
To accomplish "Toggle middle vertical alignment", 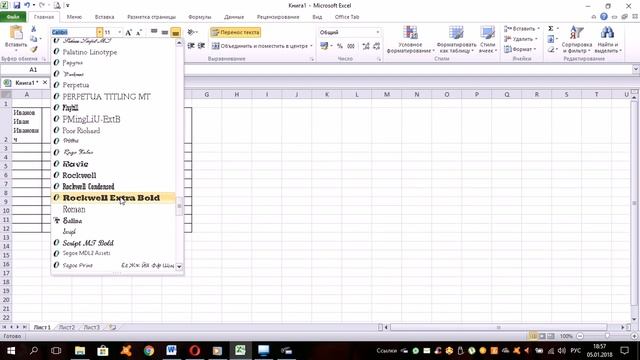I will tap(164, 32).
